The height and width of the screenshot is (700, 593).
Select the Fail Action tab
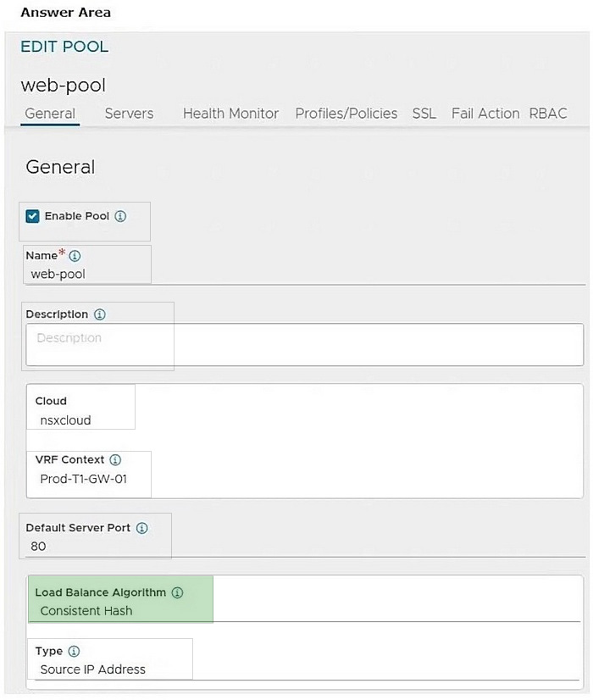pos(485,114)
